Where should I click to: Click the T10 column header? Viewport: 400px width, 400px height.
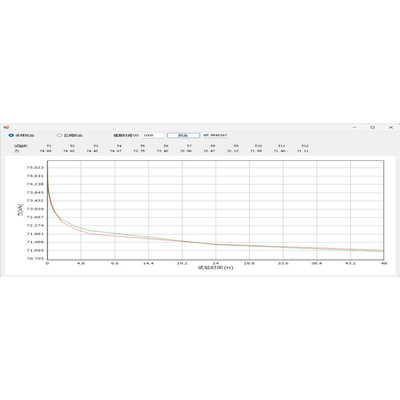pyautogui.click(x=258, y=146)
